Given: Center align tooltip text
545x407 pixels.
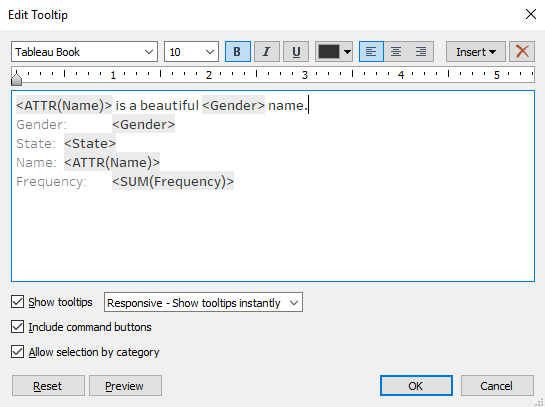Looking at the screenshot, I should click(x=396, y=52).
